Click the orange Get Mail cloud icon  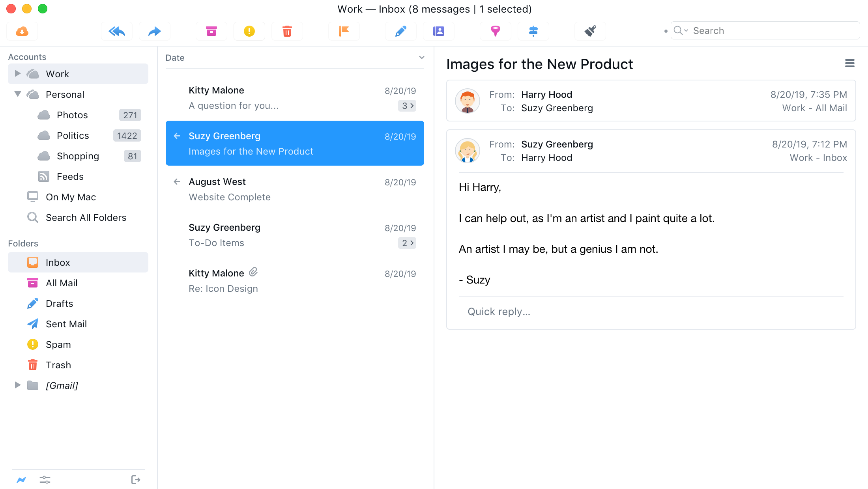[22, 31]
